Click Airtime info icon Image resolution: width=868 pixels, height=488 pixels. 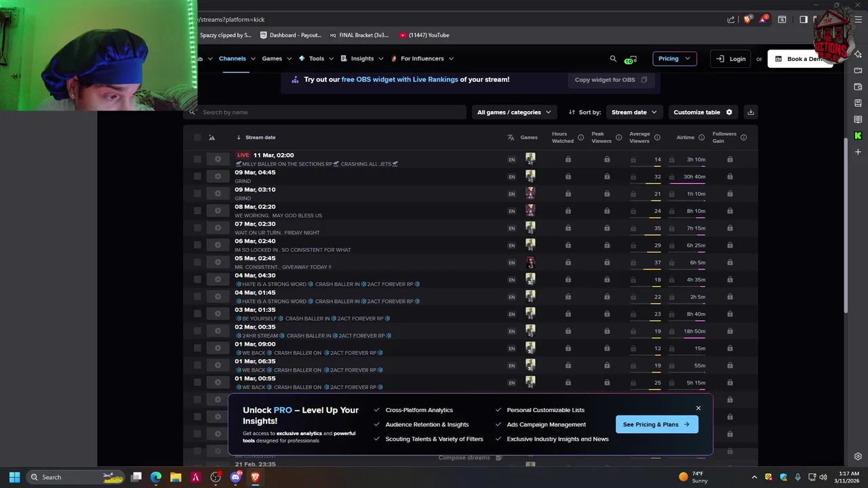click(701, 138)
